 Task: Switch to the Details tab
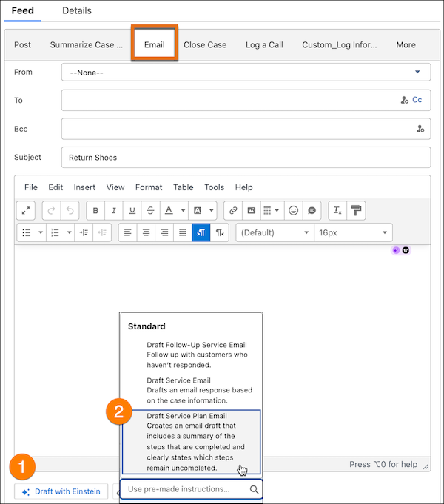tap(77, 10)
